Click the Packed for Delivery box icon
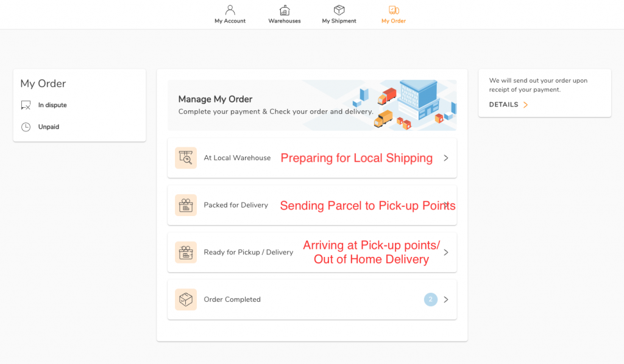Screen dimensions: 624x364 coord(185,205)
